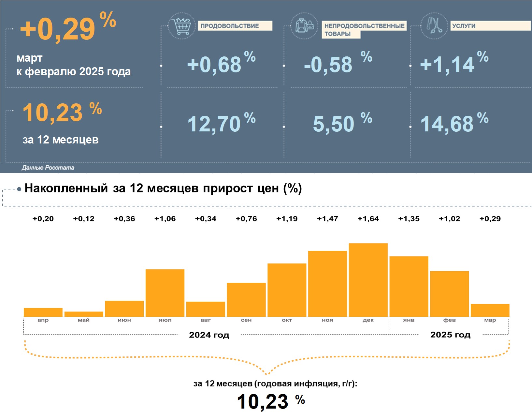
Task: Click the +1,02 label above February
Action: point(450,219)
